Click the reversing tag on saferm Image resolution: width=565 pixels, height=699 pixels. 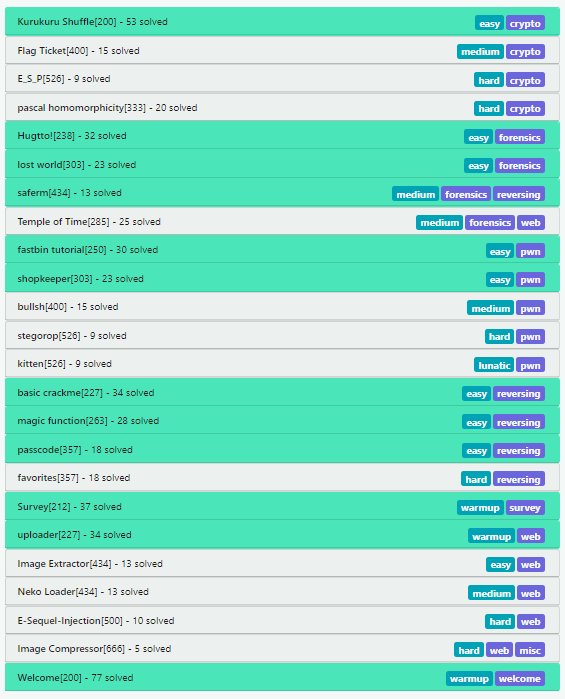pos(519,194)
